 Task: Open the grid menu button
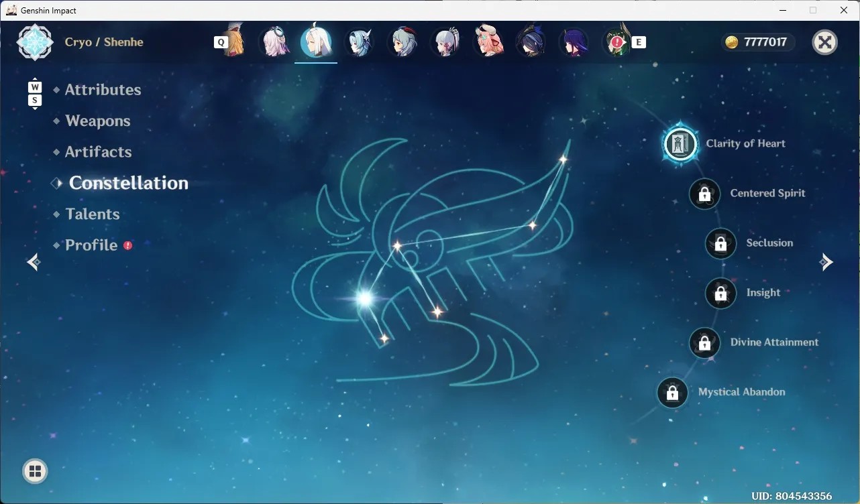pos(35,470)
